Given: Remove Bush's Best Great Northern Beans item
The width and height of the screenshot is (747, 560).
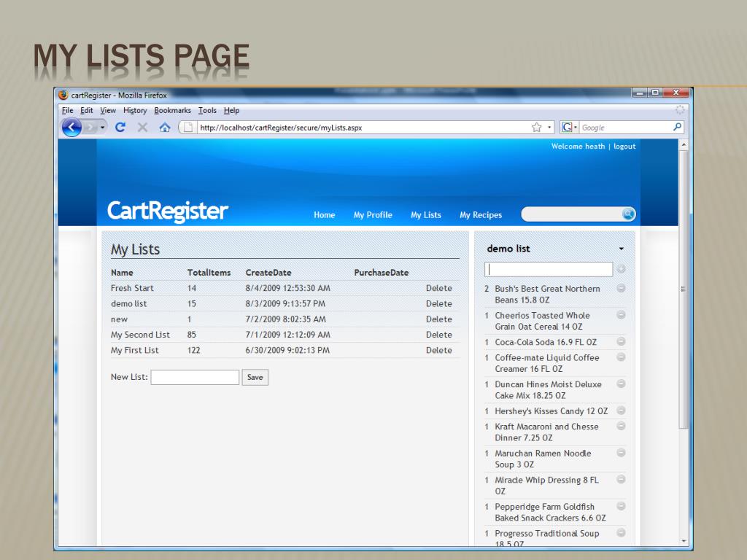Looking at the screenshot, I should (x=621, y=288).
